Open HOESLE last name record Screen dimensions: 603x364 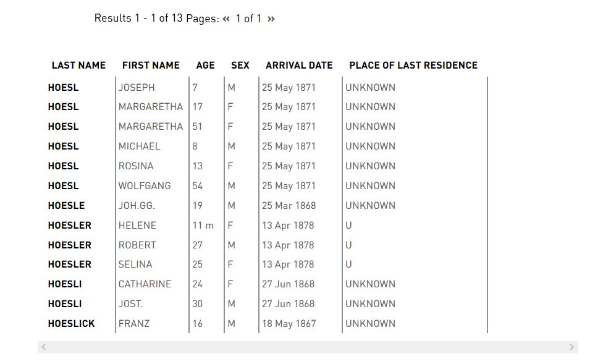[x=66, y=205]
